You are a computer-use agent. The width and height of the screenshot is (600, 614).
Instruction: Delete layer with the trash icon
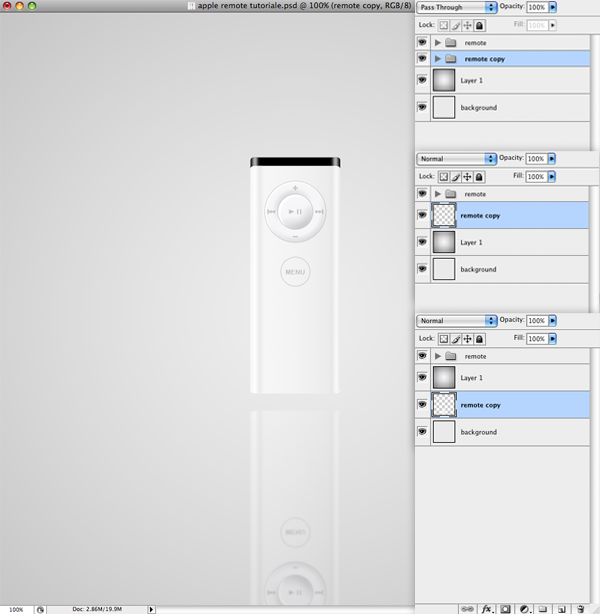(x=580, y=609)
